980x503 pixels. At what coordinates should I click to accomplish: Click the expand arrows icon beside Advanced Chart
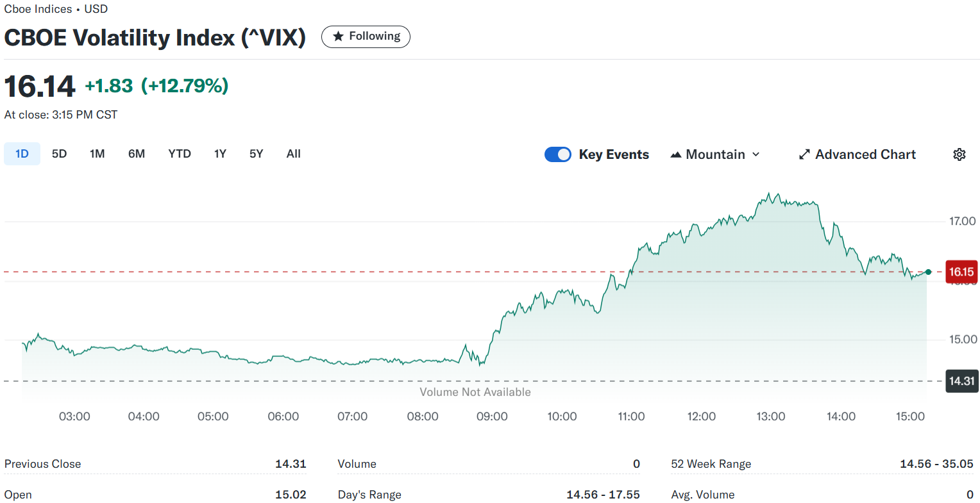(804, 154)
